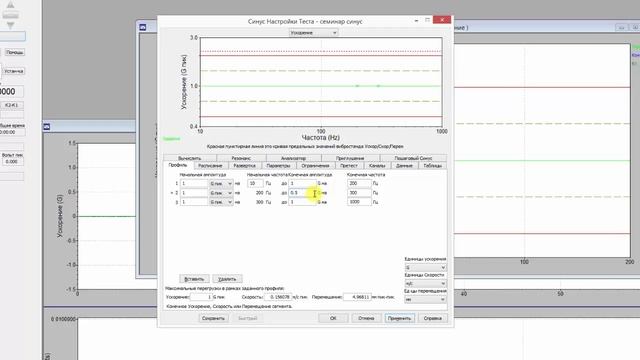Open row 2 G пик unit dropdown

221,193
